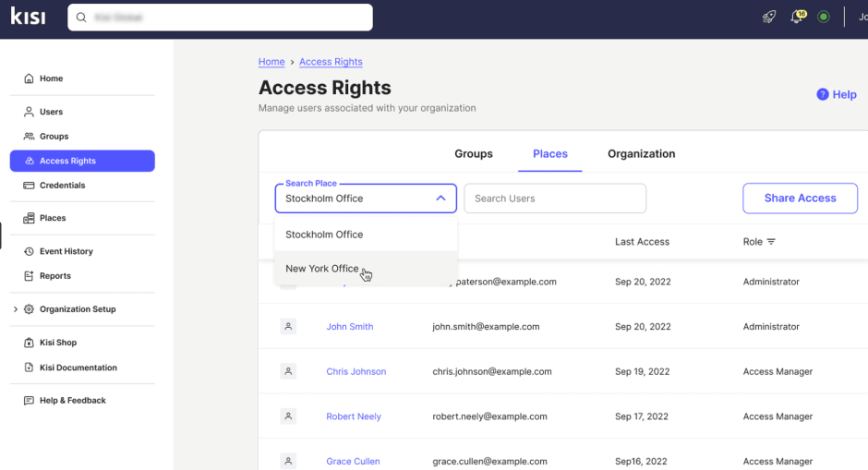Follow the Access Rights breadcrumb link
The height and width of the screenshot is (470, 868).
click(x=331, y=62)
